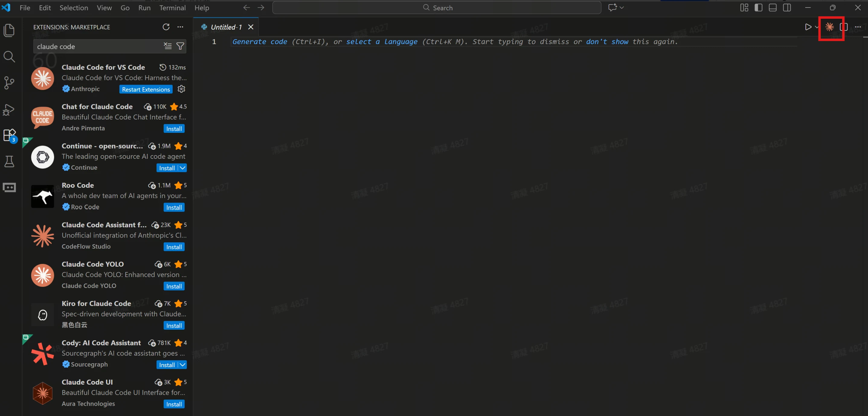Open Remote Explorer view icon
The image size is (868, 416).
9,187
